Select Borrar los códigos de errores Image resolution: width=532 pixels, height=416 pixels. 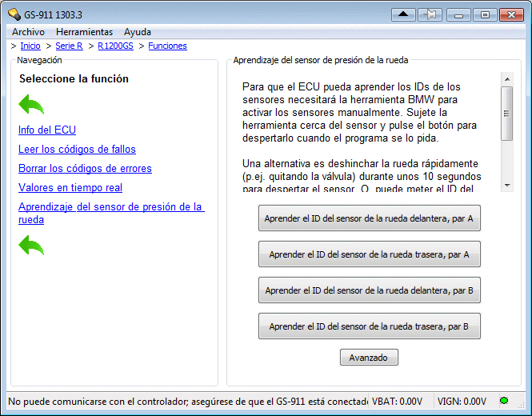(x=85, y=169)
